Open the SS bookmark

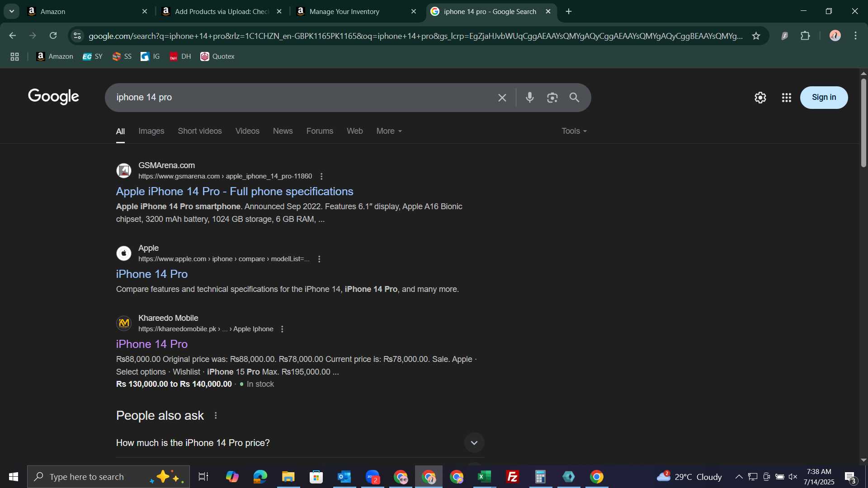click(122, 56)
